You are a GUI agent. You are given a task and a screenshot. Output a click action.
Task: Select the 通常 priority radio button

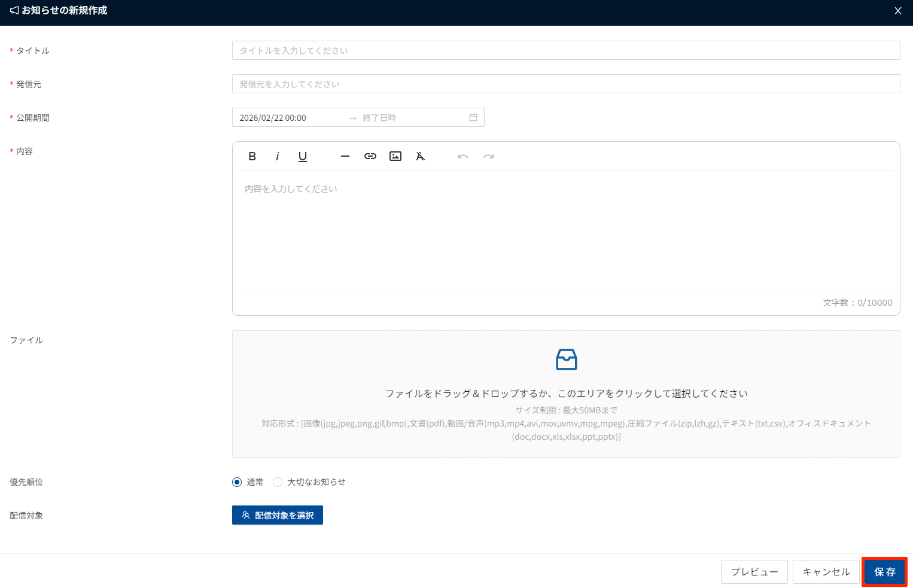click(x=237, y=482)
